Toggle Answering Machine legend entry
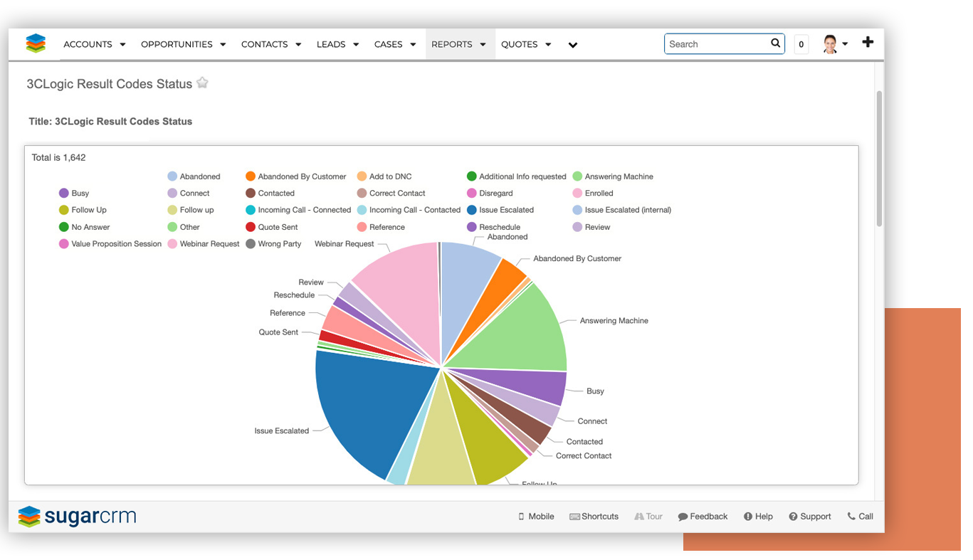 coord(613,176)
